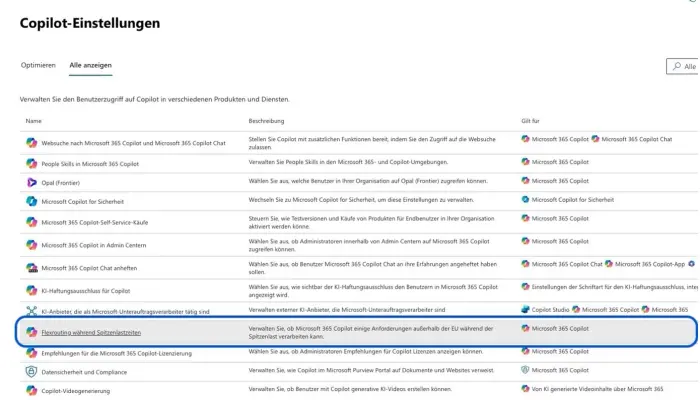
Task: Click the Flexrouting row Copilot icon
Action: 31,332
